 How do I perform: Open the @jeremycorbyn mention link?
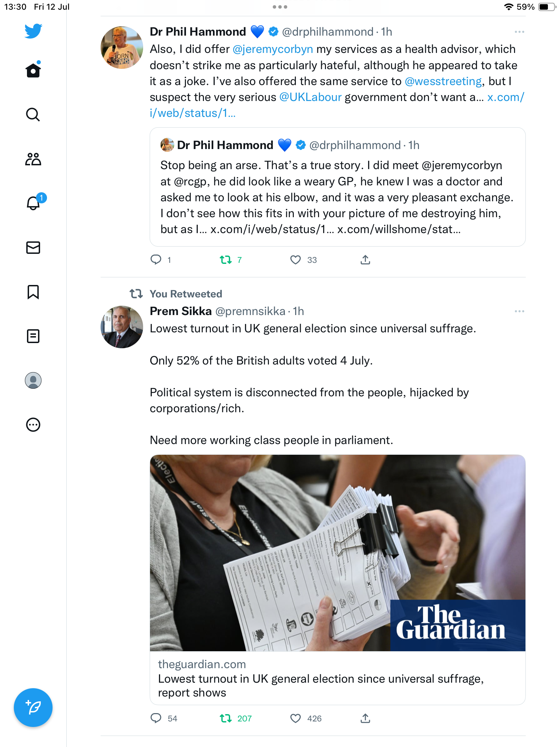[x=273, y=49]
